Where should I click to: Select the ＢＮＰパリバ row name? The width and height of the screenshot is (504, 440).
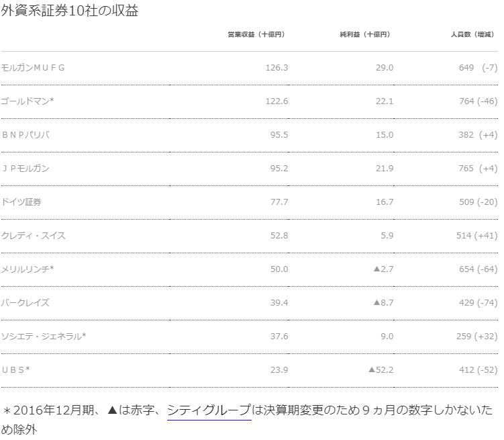[x=26, y=135]
